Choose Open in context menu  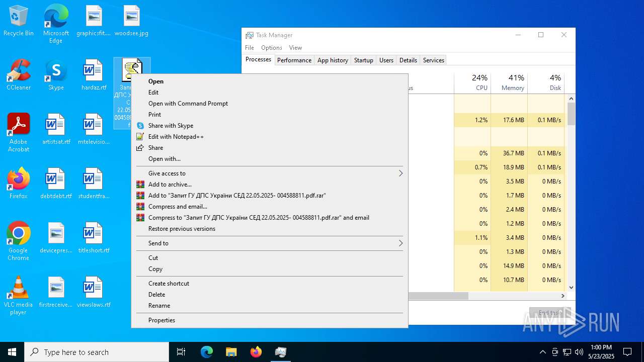point(270,81)
